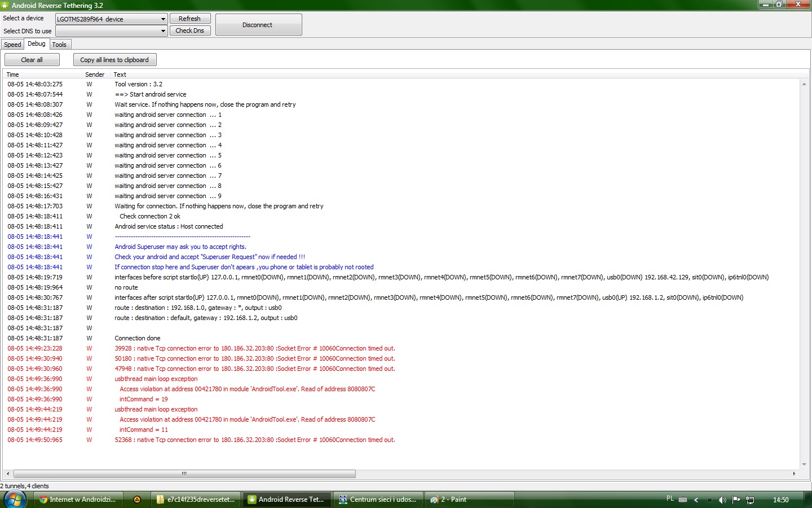Click the vertical scrollbar down arrow
Image resolution: width=812 pixels, height=508 pixels.
point(804,465)
